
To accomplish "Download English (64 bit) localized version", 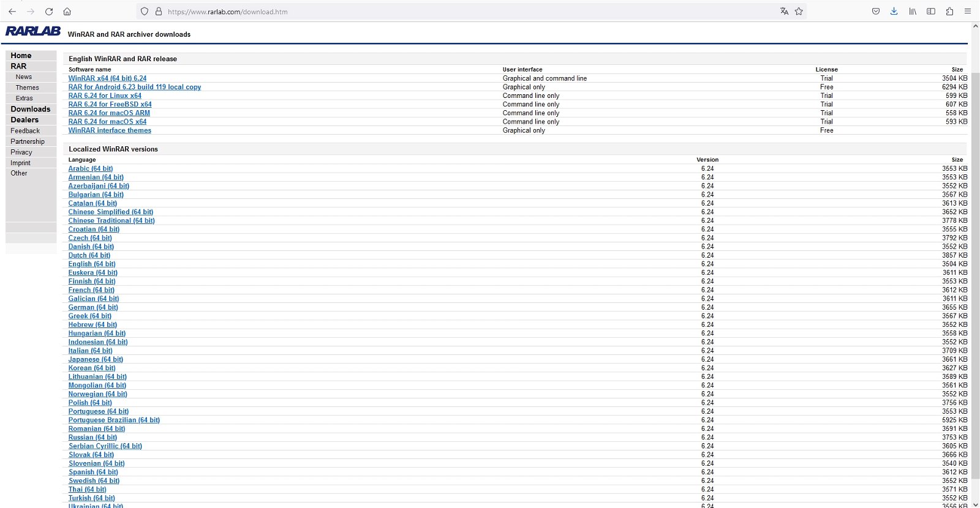I will coord(92,264).
